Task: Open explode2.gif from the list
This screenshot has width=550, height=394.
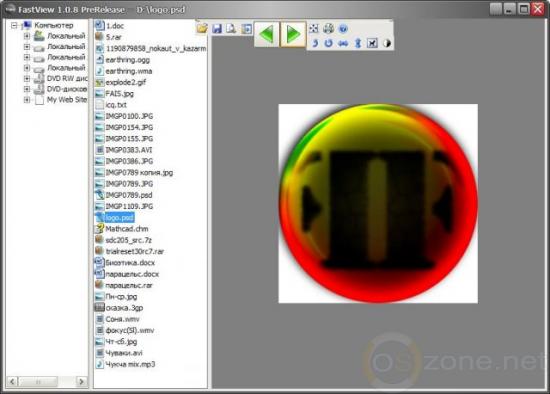Action: 126,82
